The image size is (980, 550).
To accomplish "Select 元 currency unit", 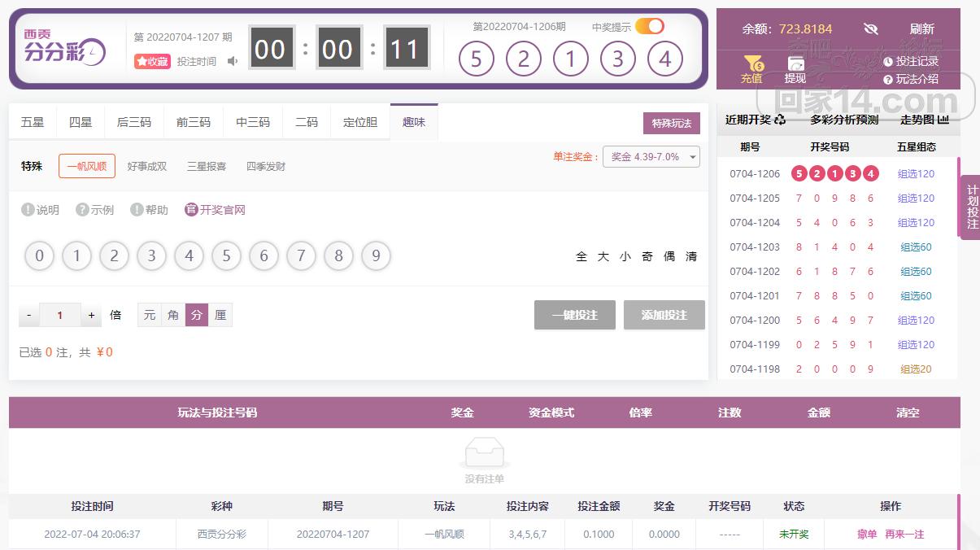I will (150, 315).
